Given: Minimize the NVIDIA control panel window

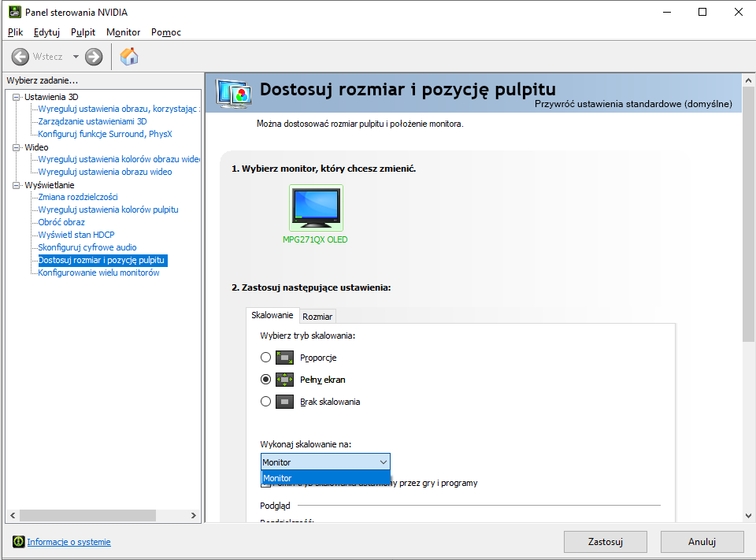Looking at the screenshot, I should [667, 12].
